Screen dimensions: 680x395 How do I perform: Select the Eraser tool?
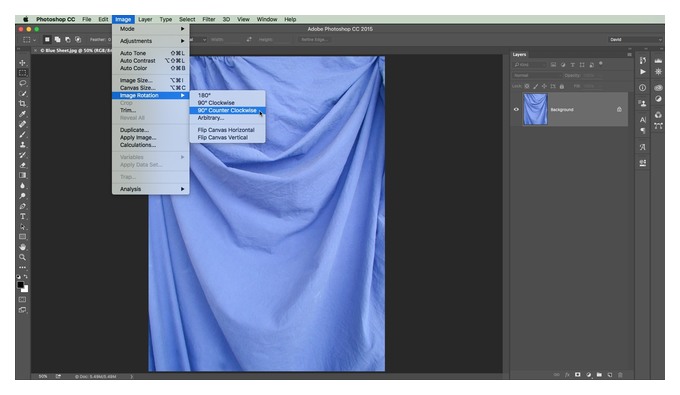(23, 165)
